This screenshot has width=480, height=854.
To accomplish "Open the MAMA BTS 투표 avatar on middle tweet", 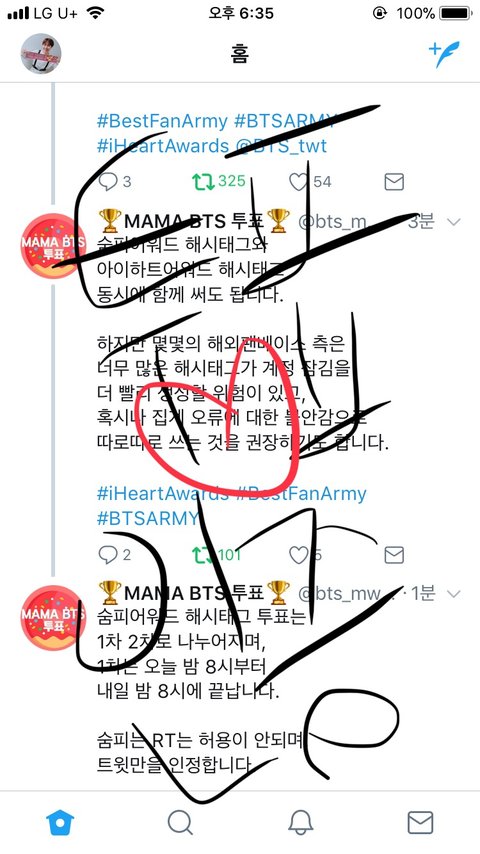I will pyautogui.click(x=53, y=246).
